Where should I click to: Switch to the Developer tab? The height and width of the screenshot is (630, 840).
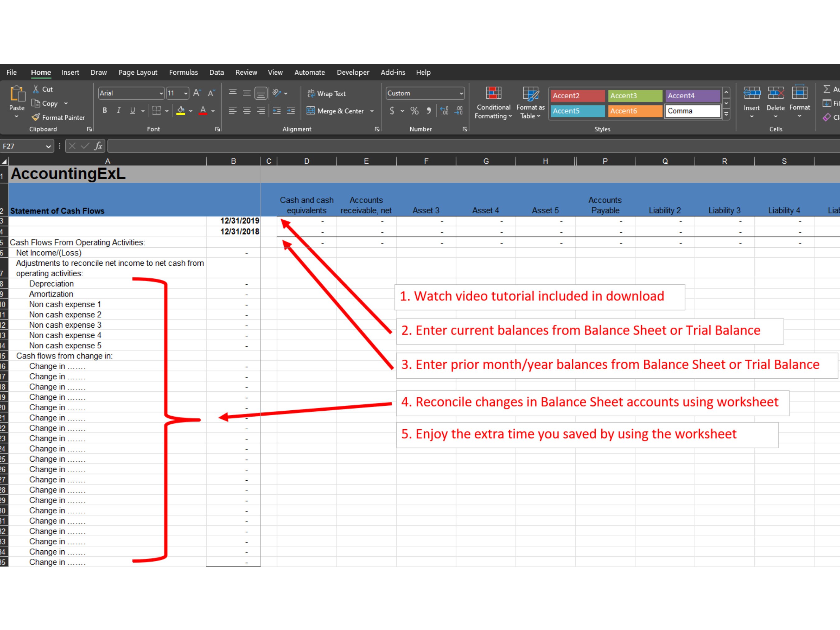point(353,72)
